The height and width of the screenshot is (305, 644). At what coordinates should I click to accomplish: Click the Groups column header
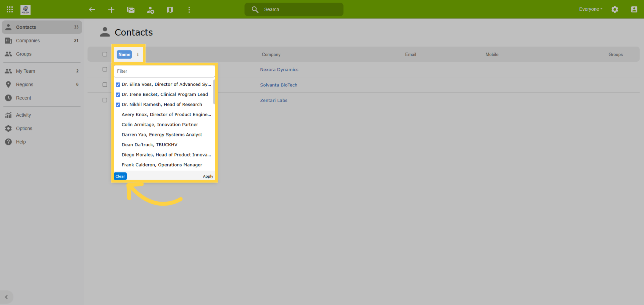(616, 54)
